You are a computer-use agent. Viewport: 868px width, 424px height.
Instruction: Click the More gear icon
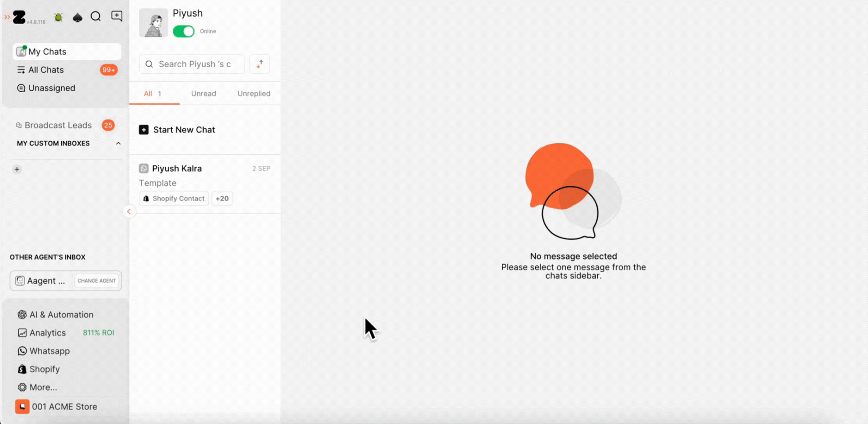coord(22,387)
